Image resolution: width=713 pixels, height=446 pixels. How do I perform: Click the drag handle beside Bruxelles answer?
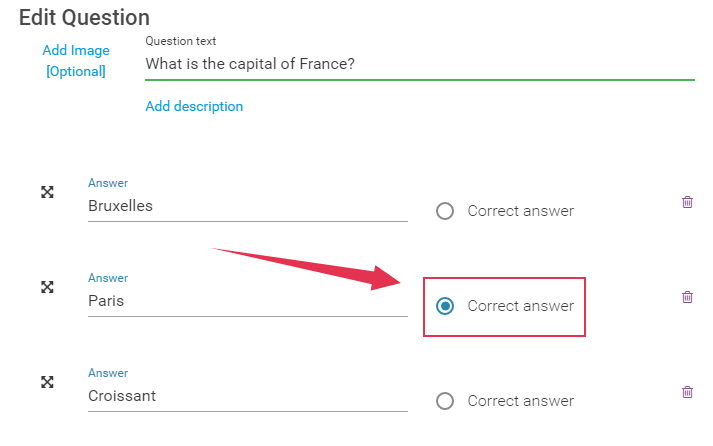click(x=47, y=192)
